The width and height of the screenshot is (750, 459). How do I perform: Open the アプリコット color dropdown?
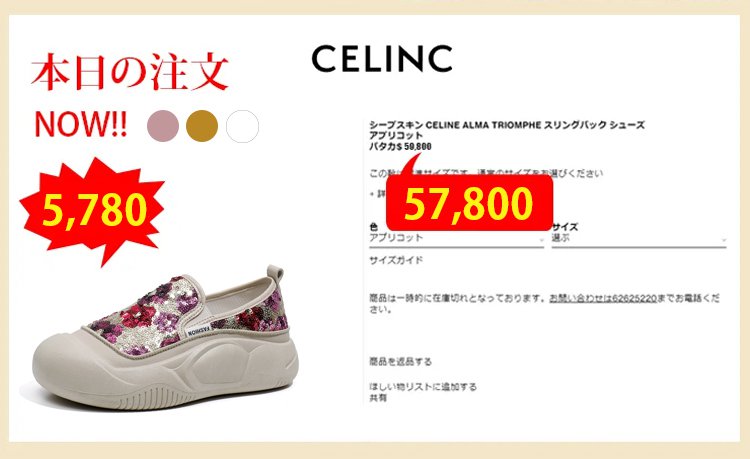[456, 238]
